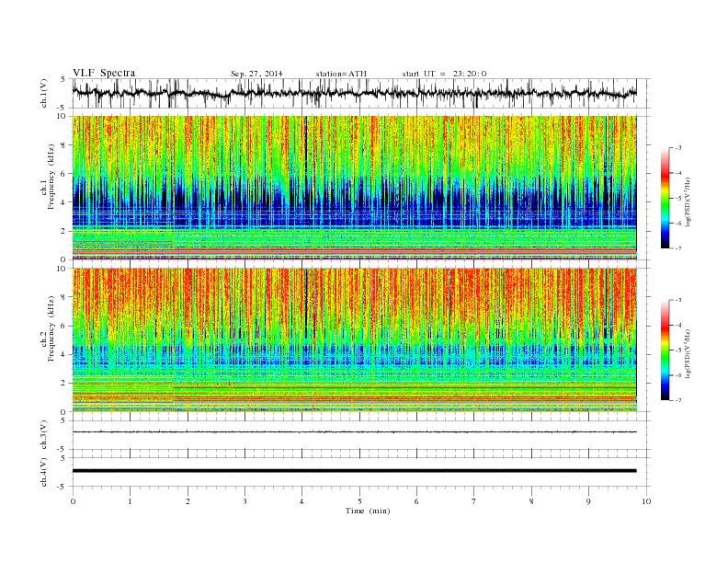
Task: Click the "VLF Spectra" plot title
Action: click(104, 73)
